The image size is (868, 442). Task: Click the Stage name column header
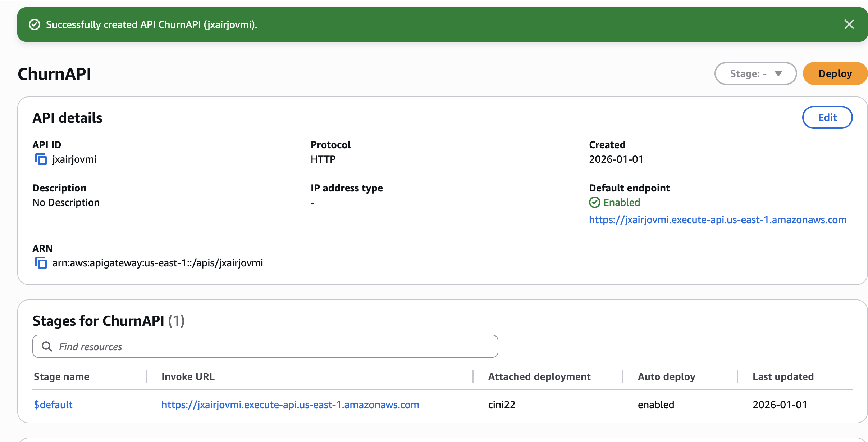click(61, 376)
